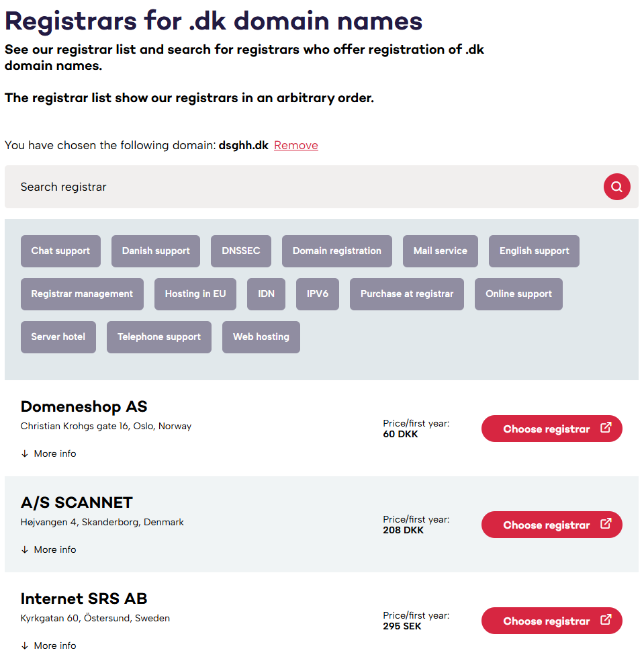Toggle the Hosting in EU filter
644x665 pixels.
(x=195, y=294)
